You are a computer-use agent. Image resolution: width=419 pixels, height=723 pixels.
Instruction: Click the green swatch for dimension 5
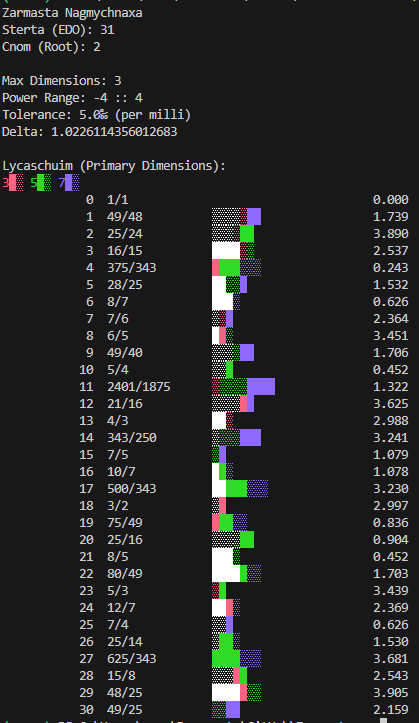44,183
